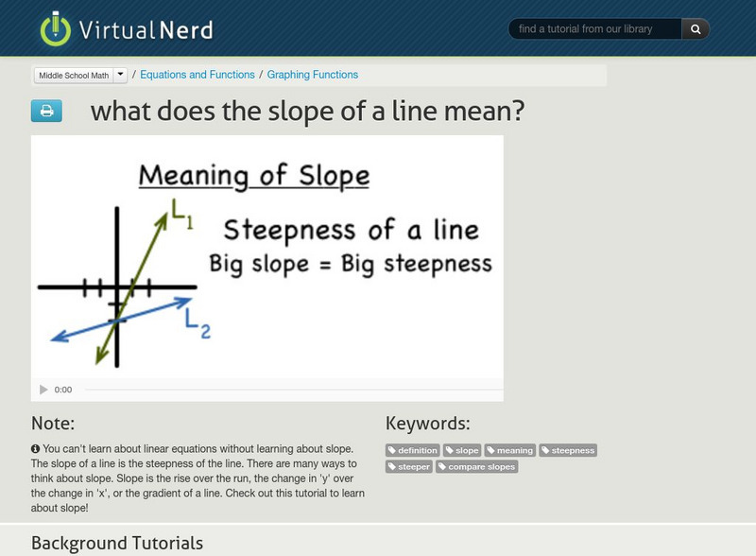This screenshot has width=756, height=556.
Task: Click the Meaning of Slope video thumbnail
Action: (x=267, y=257)
